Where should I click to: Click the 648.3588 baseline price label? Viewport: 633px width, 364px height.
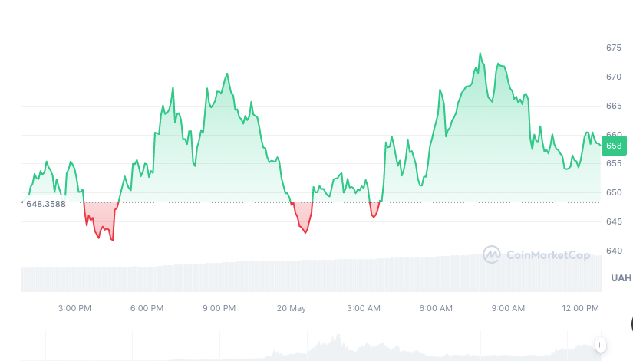point(45,204)
